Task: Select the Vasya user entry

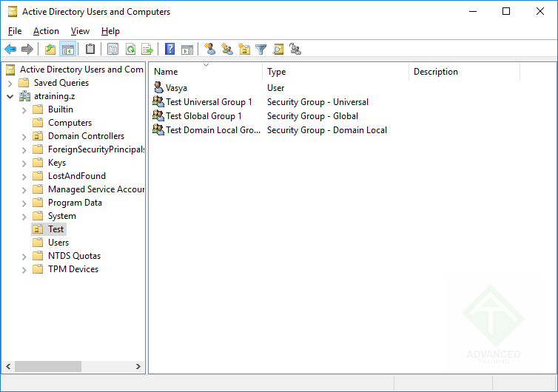Action: pyautogui.click(x=176, y=88)
